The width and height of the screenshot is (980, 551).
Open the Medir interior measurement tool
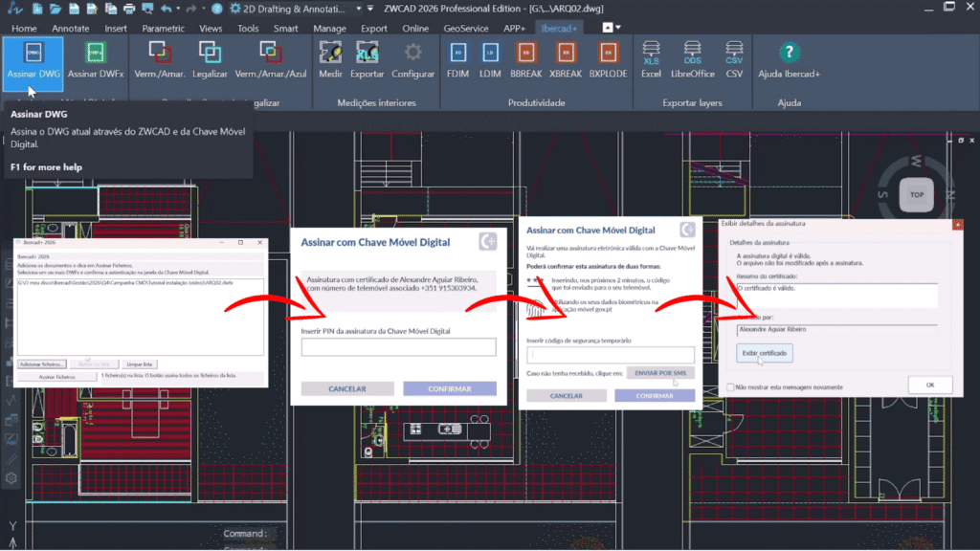330,61
